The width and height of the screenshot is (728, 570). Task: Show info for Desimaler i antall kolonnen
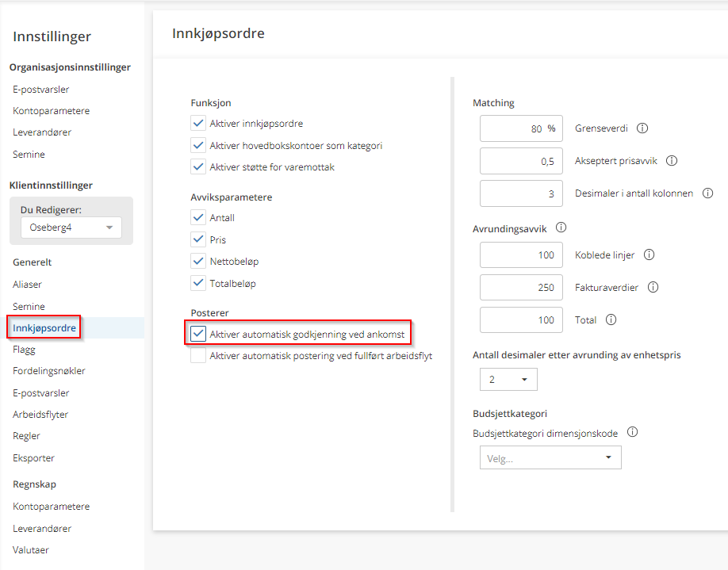point(707,193)
